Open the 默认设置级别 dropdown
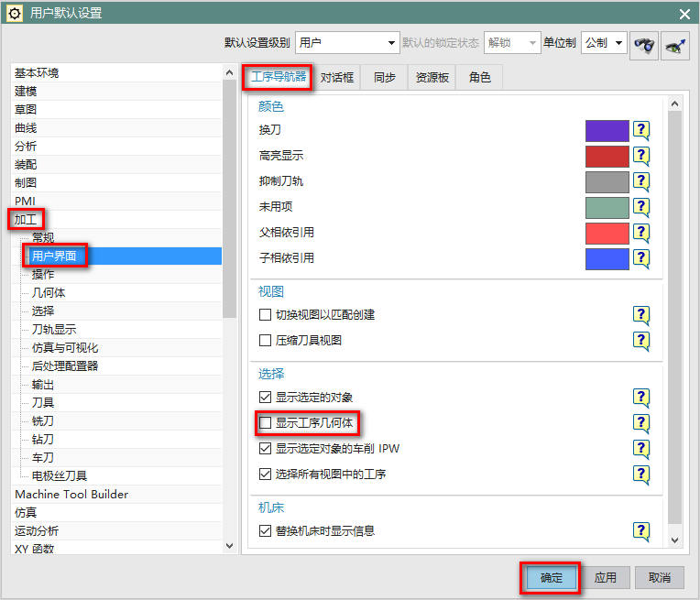The width and height of the screenshot is (700, 600). 347,43
